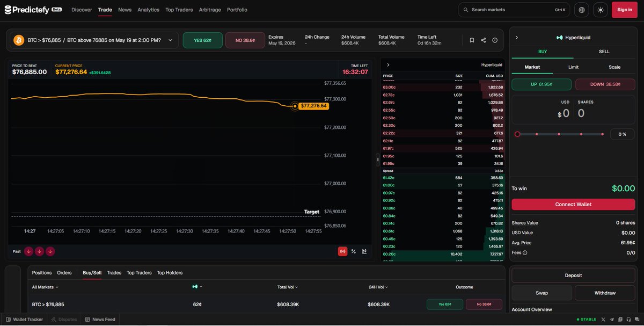Image resolution: width=644 pixels, height=326 pixels.
Task: Toggle the light/dark theme sun icon
Action: [x=600, y=10]
